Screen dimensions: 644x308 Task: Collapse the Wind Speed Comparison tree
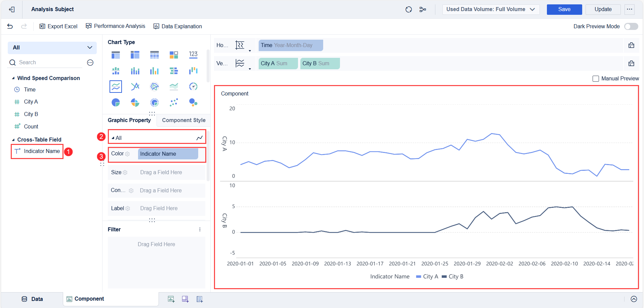coord(13,78)
